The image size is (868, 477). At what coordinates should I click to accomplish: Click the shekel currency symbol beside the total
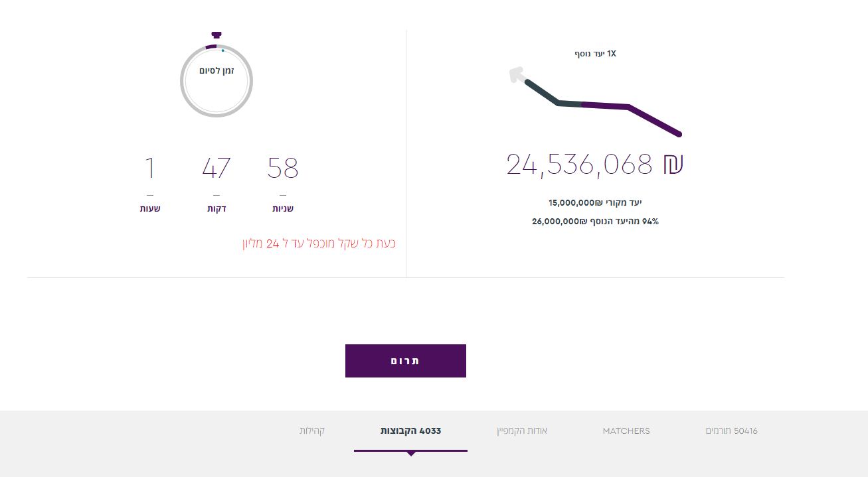pyautogui.click(x=672, y=164)
